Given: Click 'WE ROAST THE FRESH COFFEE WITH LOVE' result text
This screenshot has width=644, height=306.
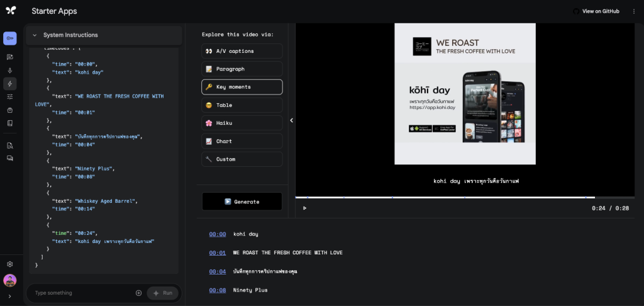Looking at the screenshot, I should 287,253.
